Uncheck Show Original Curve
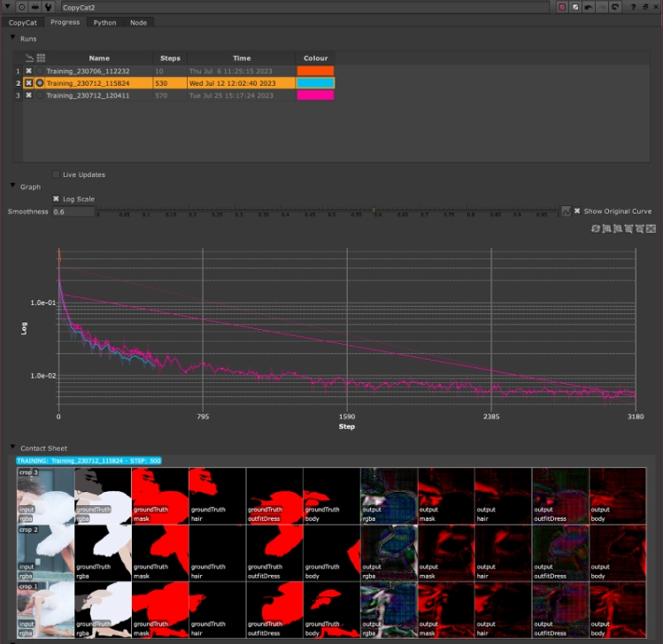This screenshot has width=663, height=644. coord(577,211)
